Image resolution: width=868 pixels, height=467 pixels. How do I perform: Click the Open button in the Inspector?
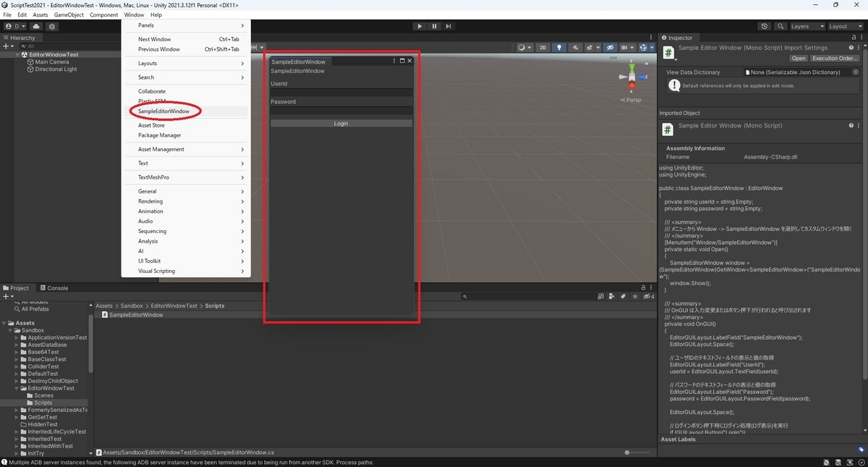pos(798,58)
